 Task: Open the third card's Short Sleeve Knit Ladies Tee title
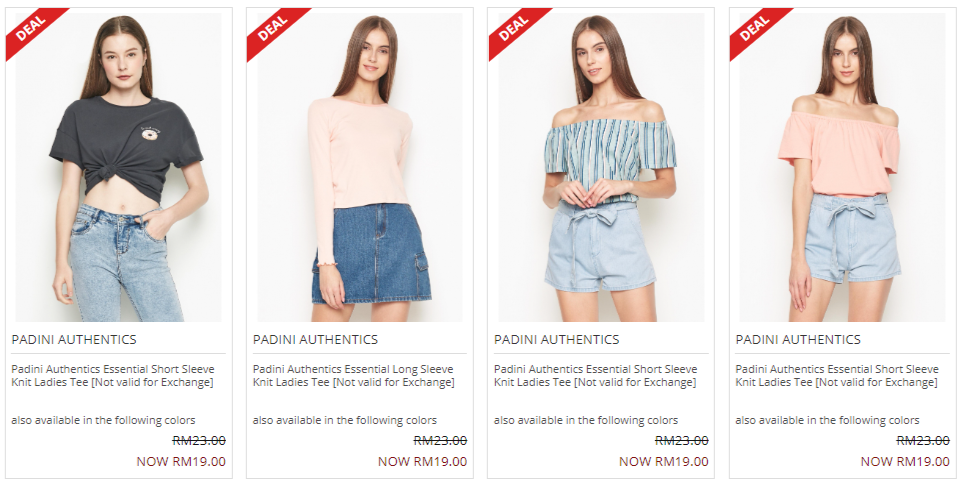tap(596, 376)
